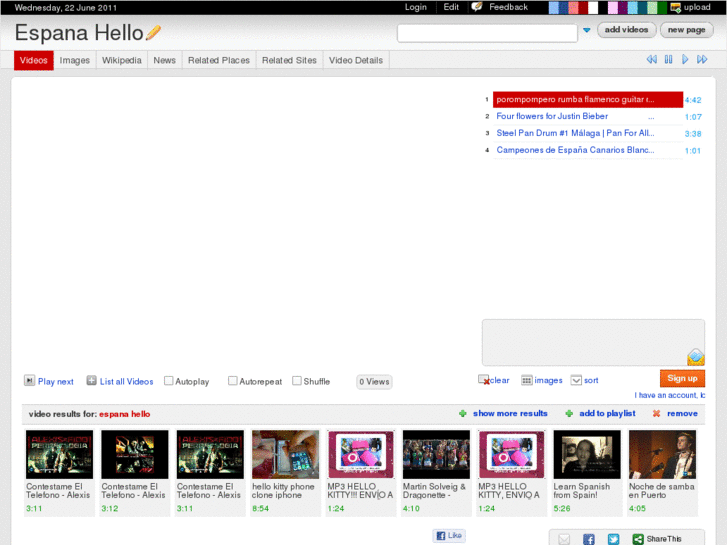Click the orange Sign up button

[682, 378]
